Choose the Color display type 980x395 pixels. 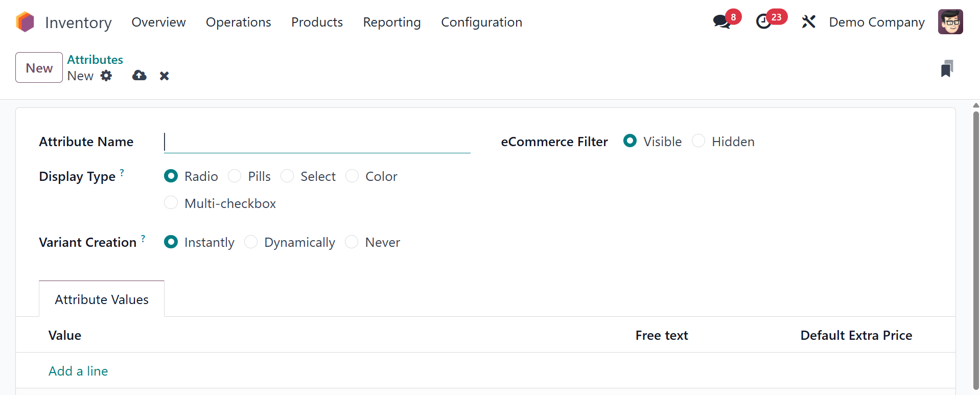tap(352, 176)
